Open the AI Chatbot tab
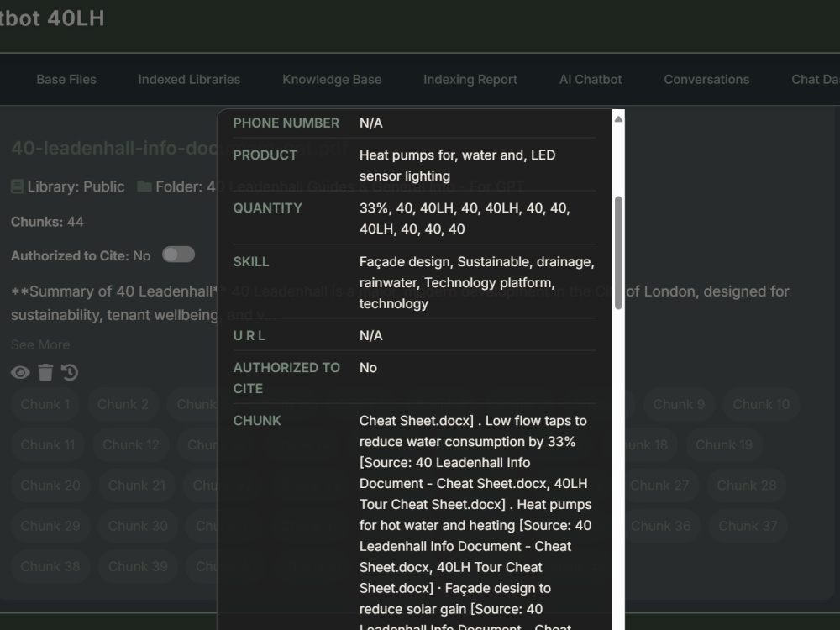This screenshot has height=630, width=840. tap(591, 79)
